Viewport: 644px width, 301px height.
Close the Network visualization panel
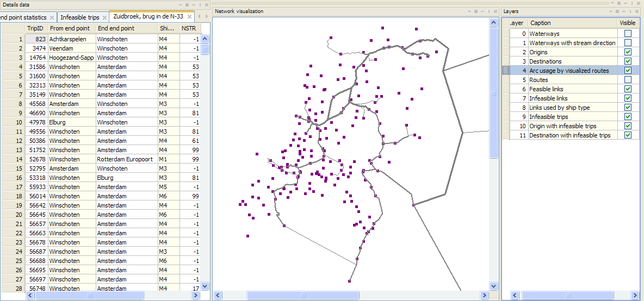(494, 11)
